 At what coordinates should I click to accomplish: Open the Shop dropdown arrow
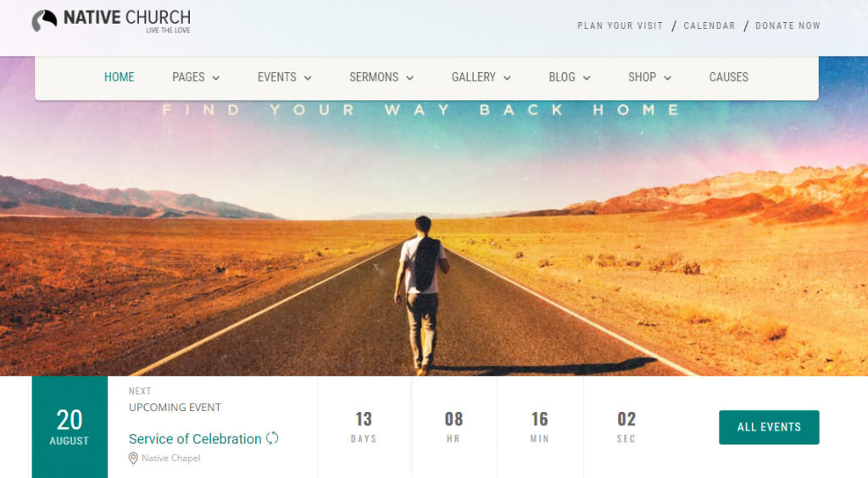(x=668, y=78)
